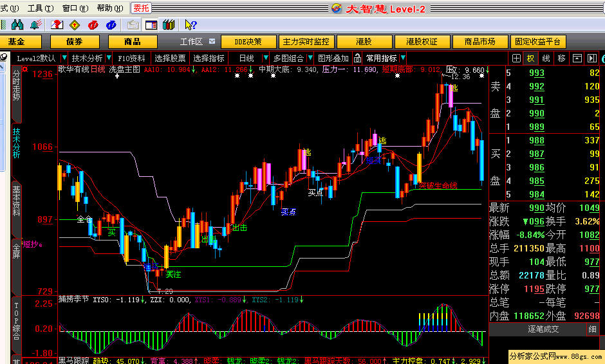Expand 常用指标 dropdown arrow
Image resolution: width=605 pixels, height=364 pixels.
pyautogui.click(x=403, y=58)
